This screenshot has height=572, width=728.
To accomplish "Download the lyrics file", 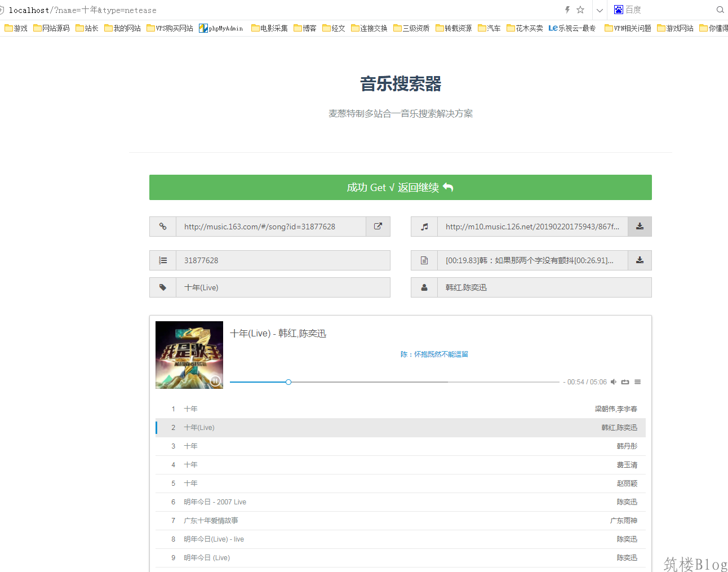I will coord(640,260).
